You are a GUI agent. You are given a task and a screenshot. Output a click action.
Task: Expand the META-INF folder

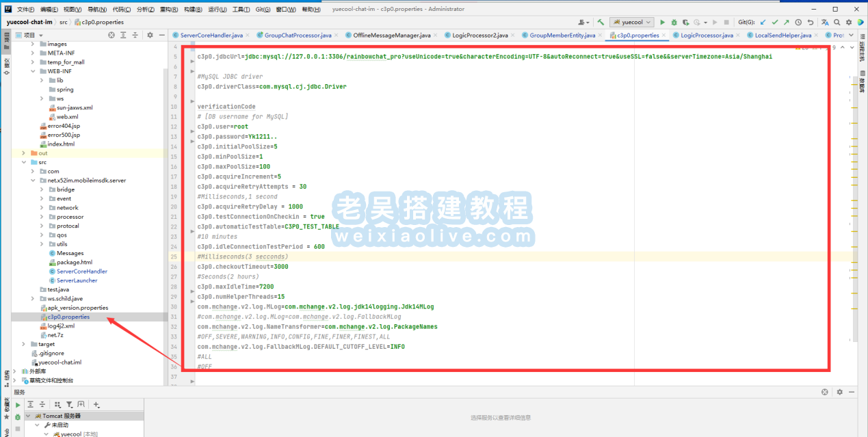coord(33,53)
